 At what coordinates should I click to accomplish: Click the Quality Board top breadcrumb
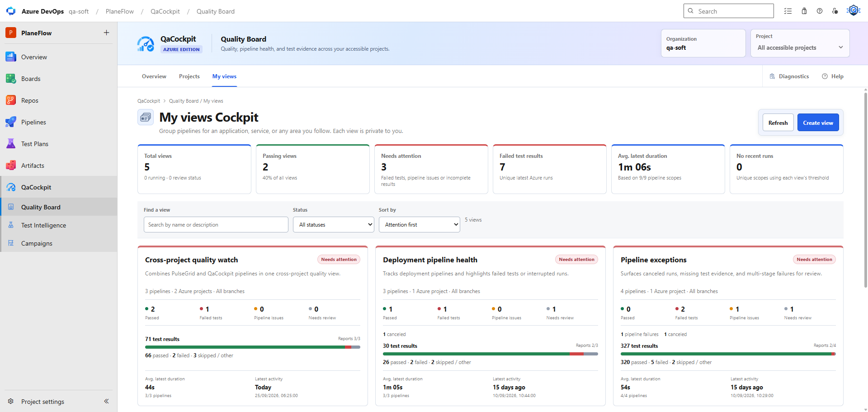coord(216,11)
